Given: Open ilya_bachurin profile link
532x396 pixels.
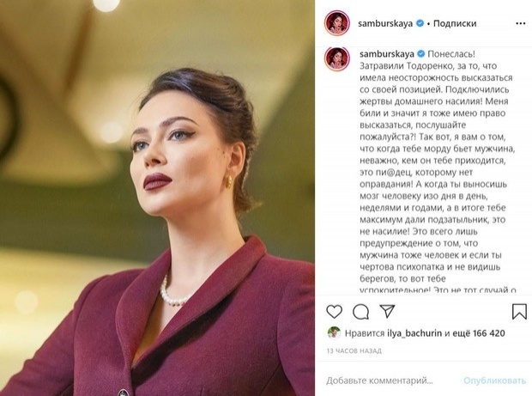Looking at the screenshot, I should (414, 333).
